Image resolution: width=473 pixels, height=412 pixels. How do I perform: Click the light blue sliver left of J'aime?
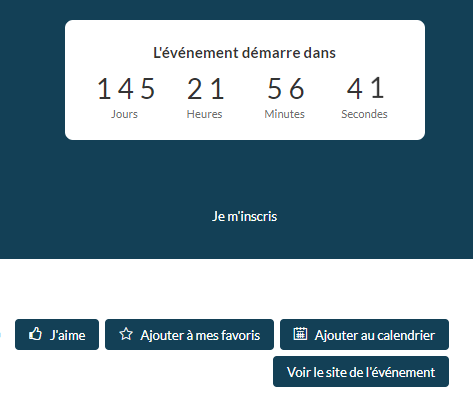0,334
